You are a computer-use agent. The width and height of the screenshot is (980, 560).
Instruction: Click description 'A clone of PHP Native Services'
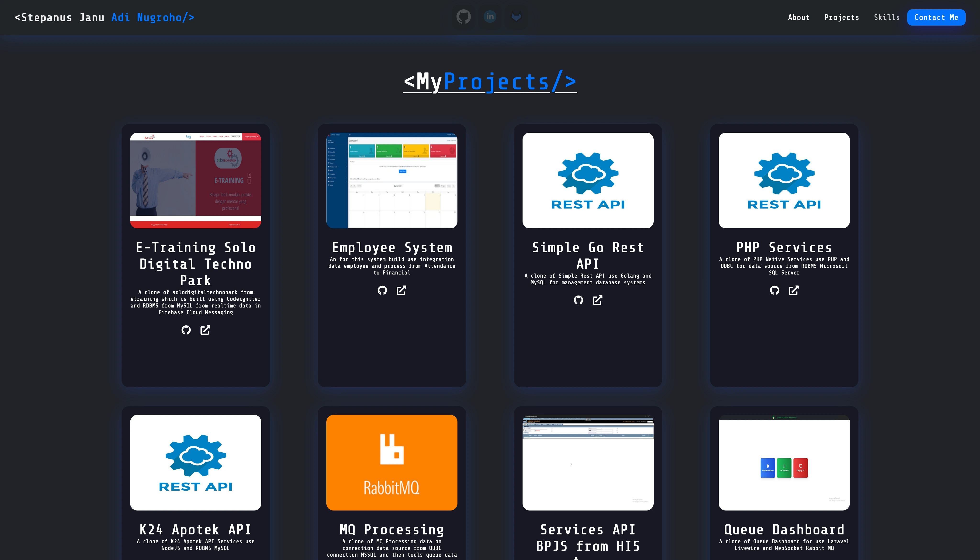point(784,266)
